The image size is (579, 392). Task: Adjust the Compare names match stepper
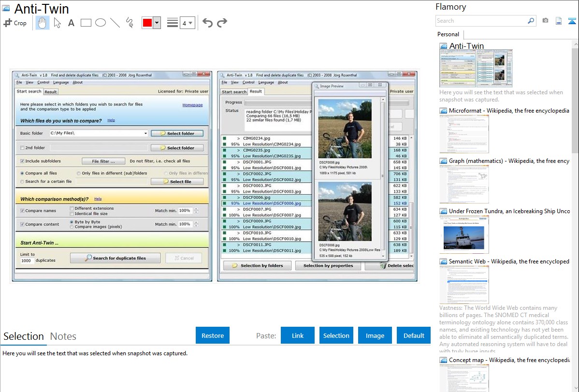(x=196, y=211)
